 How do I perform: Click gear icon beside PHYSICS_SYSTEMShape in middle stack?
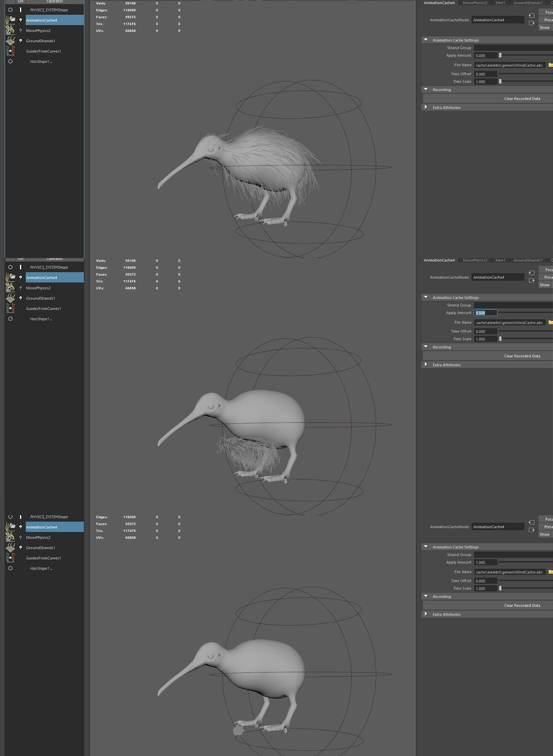coord(10,267)
